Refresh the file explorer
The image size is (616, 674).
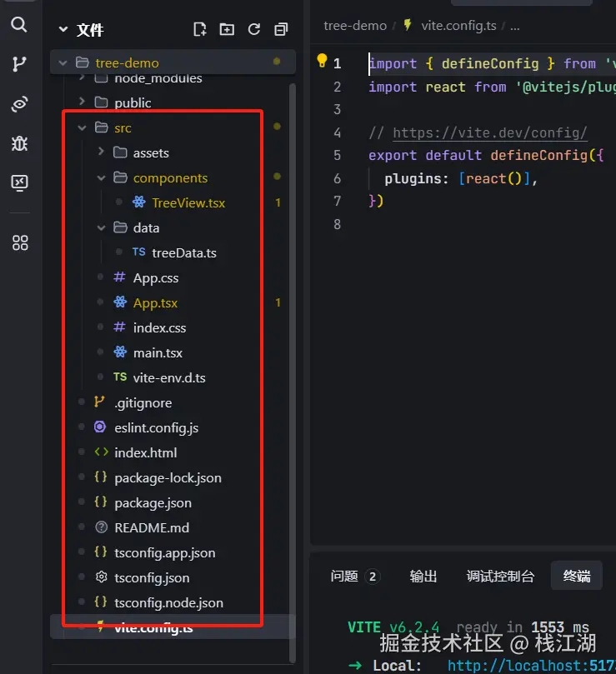(253, 29)
